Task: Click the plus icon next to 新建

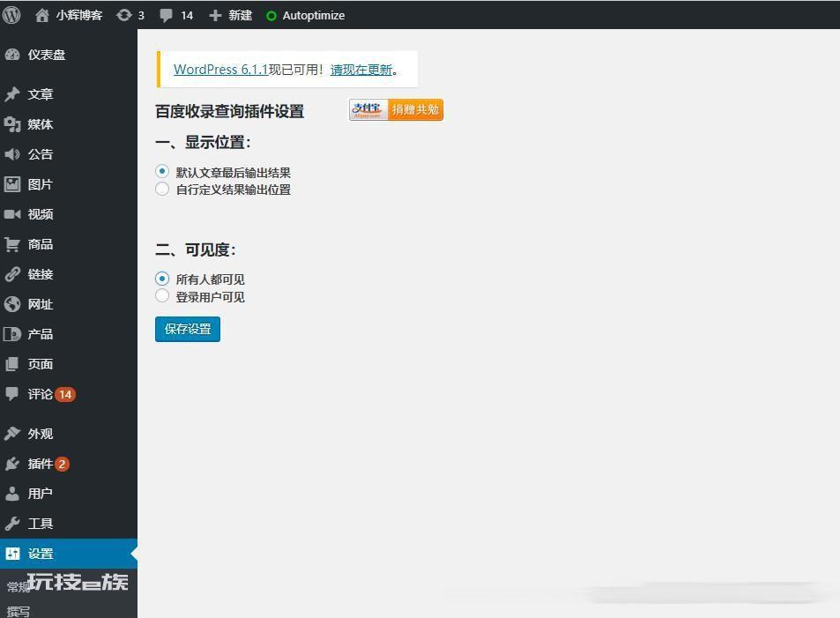Action: (215, 16)
